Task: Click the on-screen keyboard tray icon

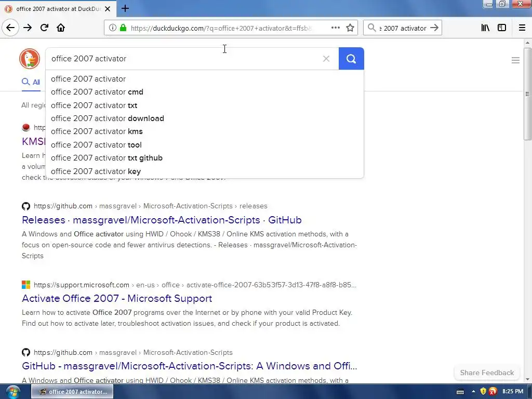Action: 460,392
